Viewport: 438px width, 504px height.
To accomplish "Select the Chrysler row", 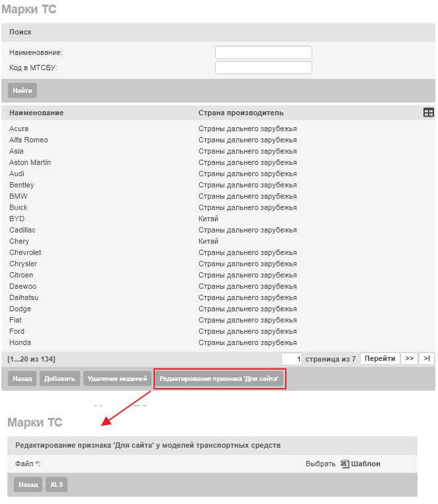I will coord(218,264).
